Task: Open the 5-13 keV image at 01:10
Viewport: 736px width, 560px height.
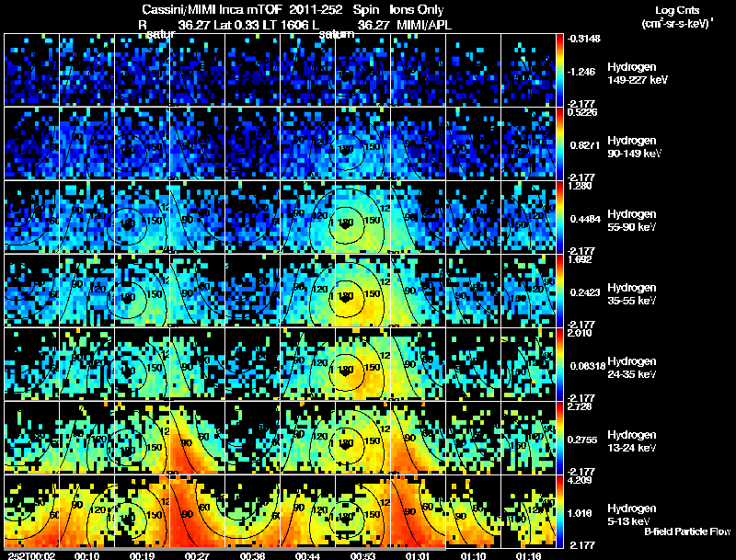Action: click(x=473, y=511)
